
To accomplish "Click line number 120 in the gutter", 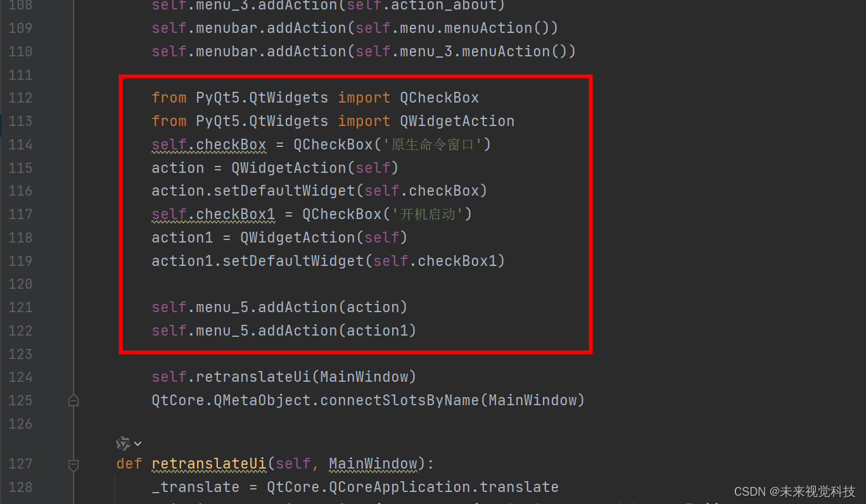I will point(20,284).
